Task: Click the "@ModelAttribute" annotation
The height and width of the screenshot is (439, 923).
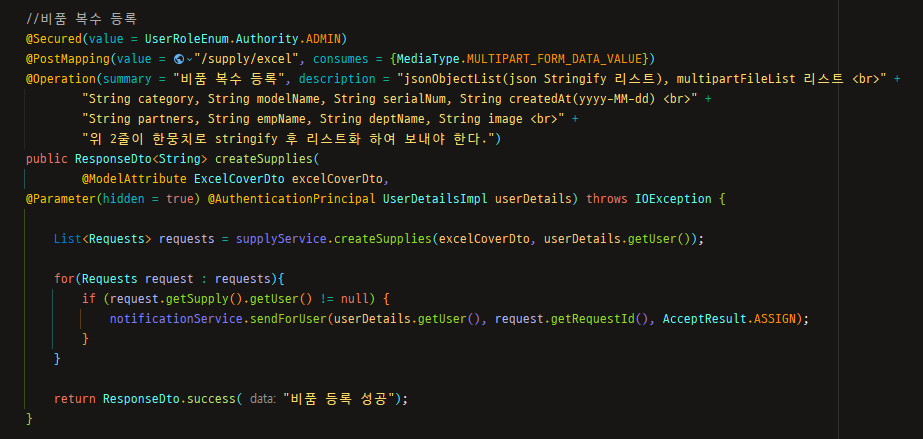Action: click(134, 179)
